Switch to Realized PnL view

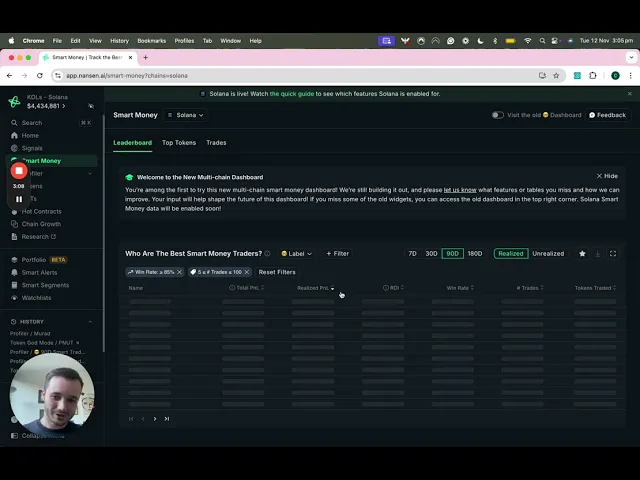511,254
